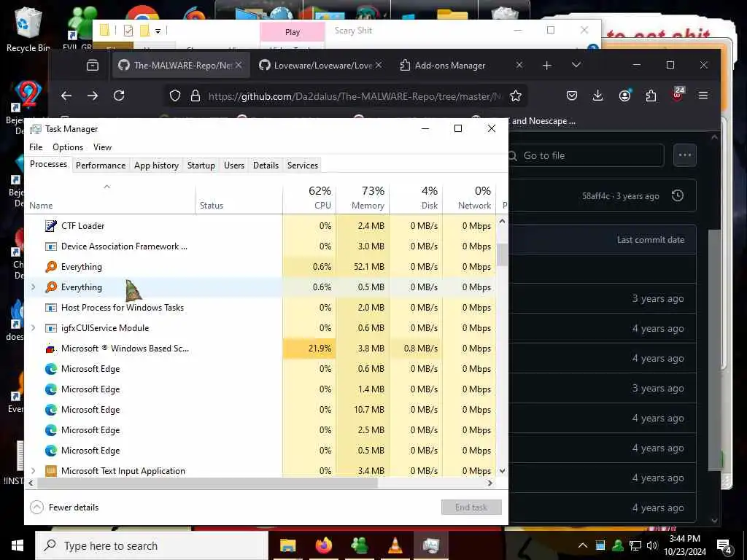Open Firefox from the taskbar
Viewport: 747px width, 560px height.
323,545
